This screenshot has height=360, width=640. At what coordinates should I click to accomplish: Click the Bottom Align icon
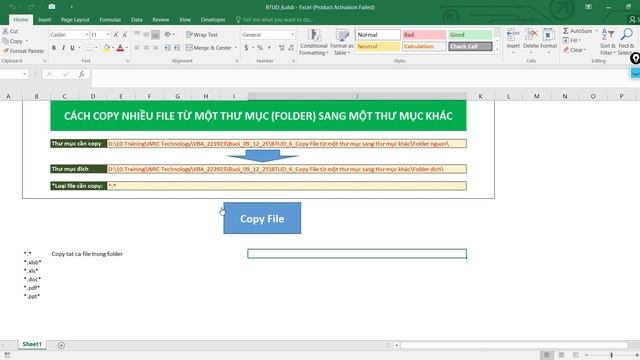[x=155, y=35]
